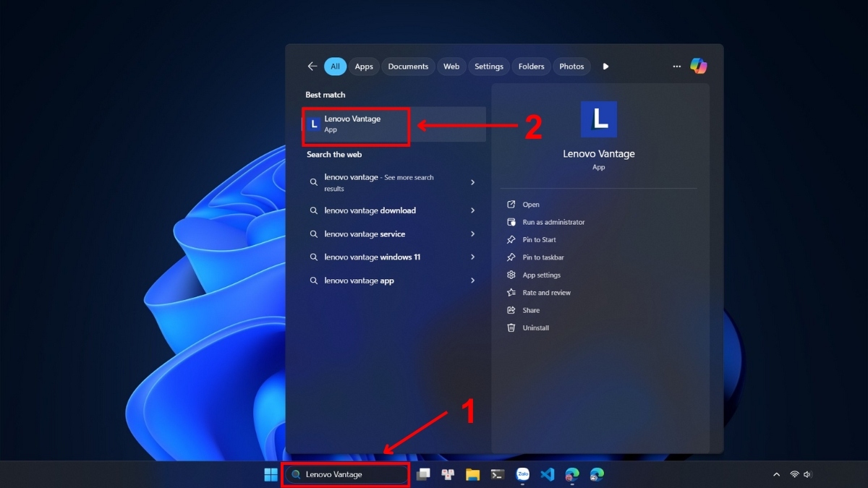Open Visual Studio Code from the taskbar
868x488 pixels.
[548, 474]
